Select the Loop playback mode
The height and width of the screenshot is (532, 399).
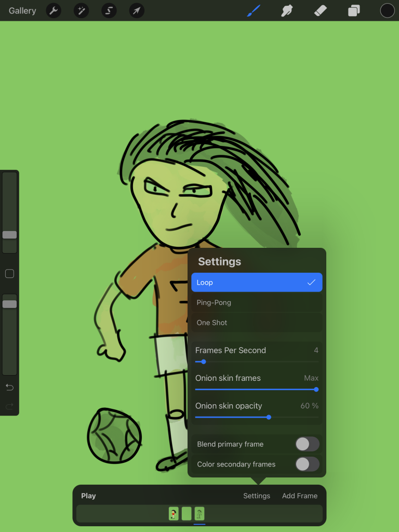point(257,282)
